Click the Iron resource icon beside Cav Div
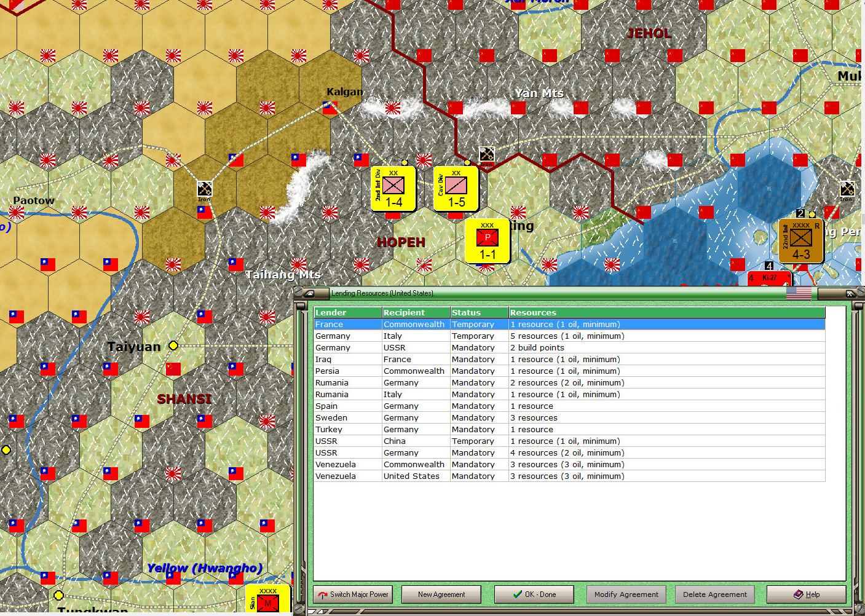Viewport: 865px width, 616px height. tap(486, 156)
